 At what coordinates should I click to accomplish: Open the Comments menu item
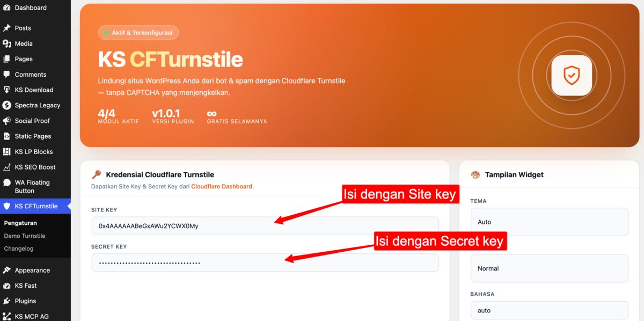pyautogui.click(x=35, y=75)
